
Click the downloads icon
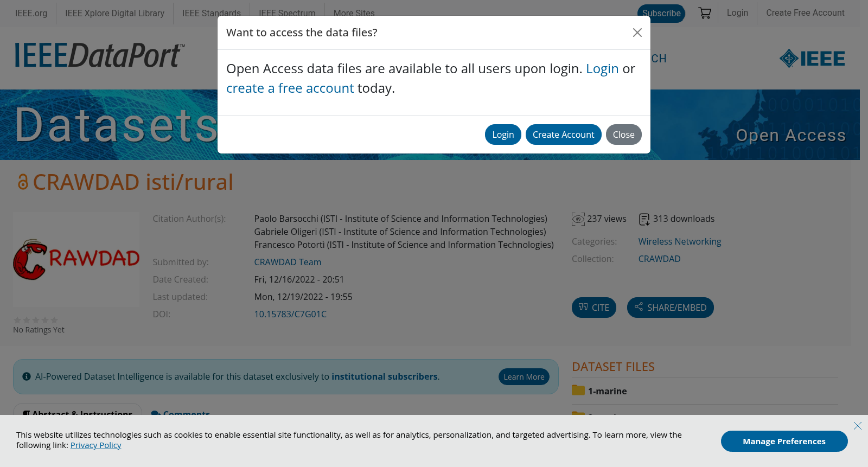[644, 219]
